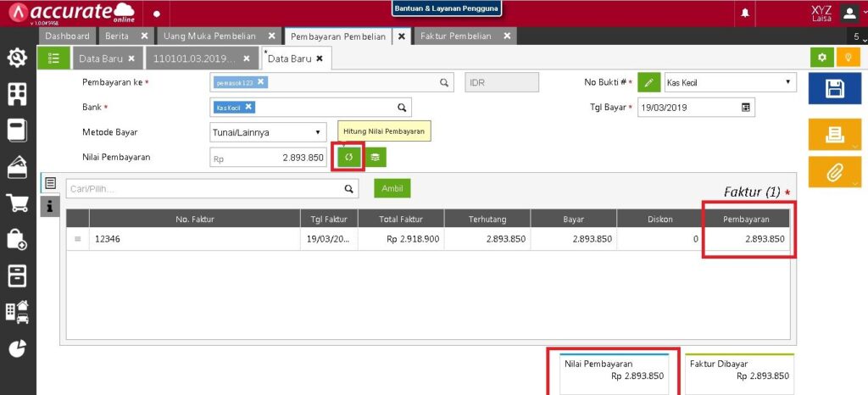This screenshot has width=868, height=395.
Task: Remove the Kas Kecil tag from Bank
Action: 248,107
